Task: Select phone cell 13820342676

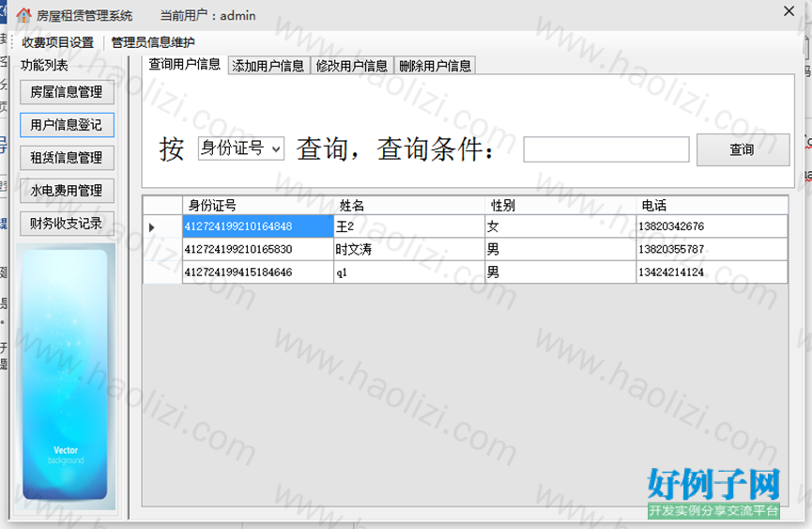Action: 712,226
